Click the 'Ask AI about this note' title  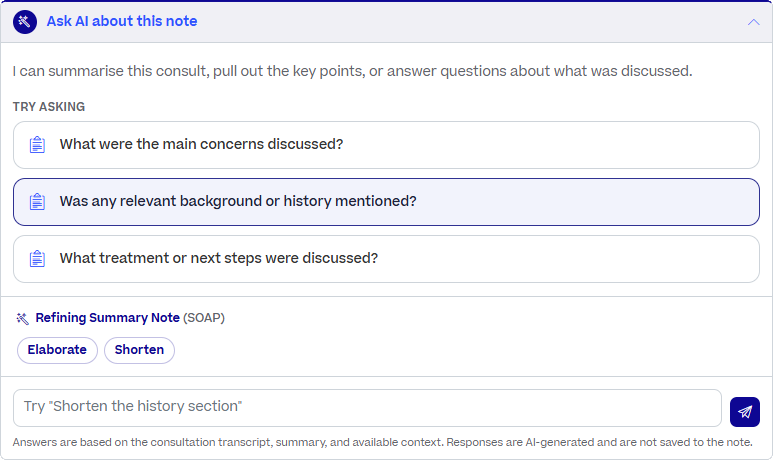(x=122, y=21)
